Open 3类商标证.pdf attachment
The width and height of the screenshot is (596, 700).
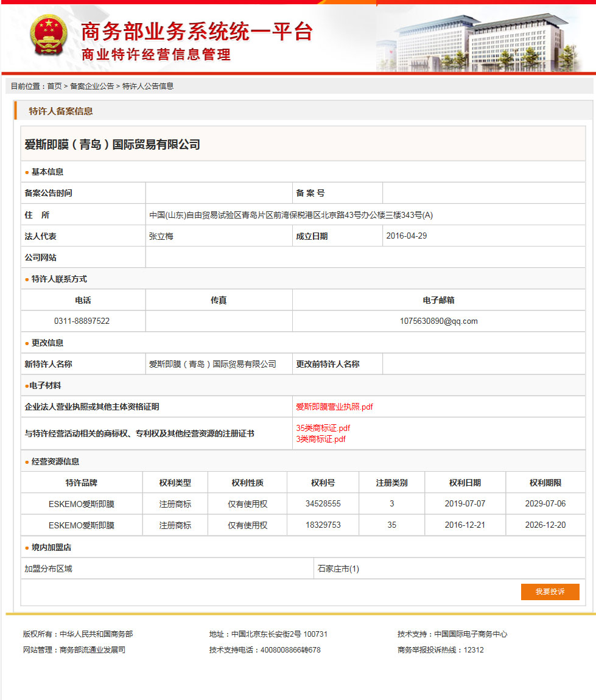pyautogui.click(x=321, y=439)
